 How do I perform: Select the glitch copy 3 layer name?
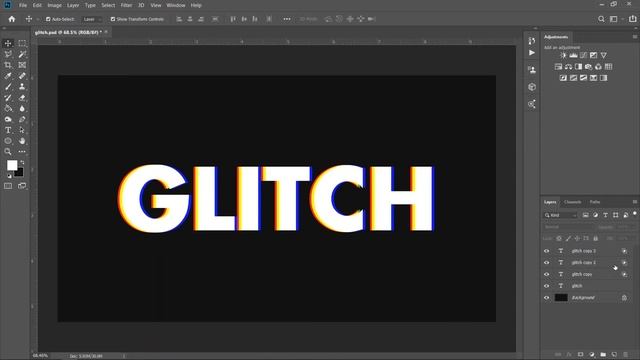point(584,251)
